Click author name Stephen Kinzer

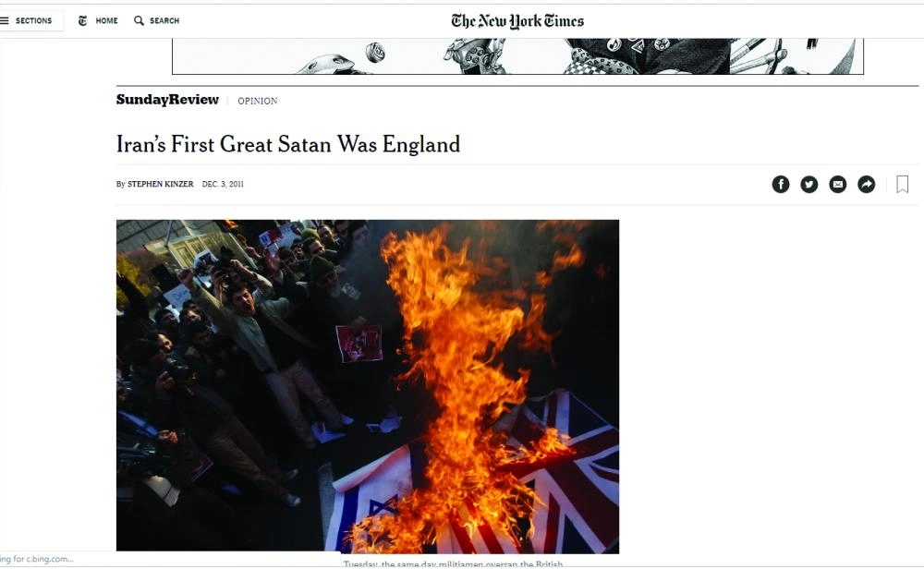(160, 184)
